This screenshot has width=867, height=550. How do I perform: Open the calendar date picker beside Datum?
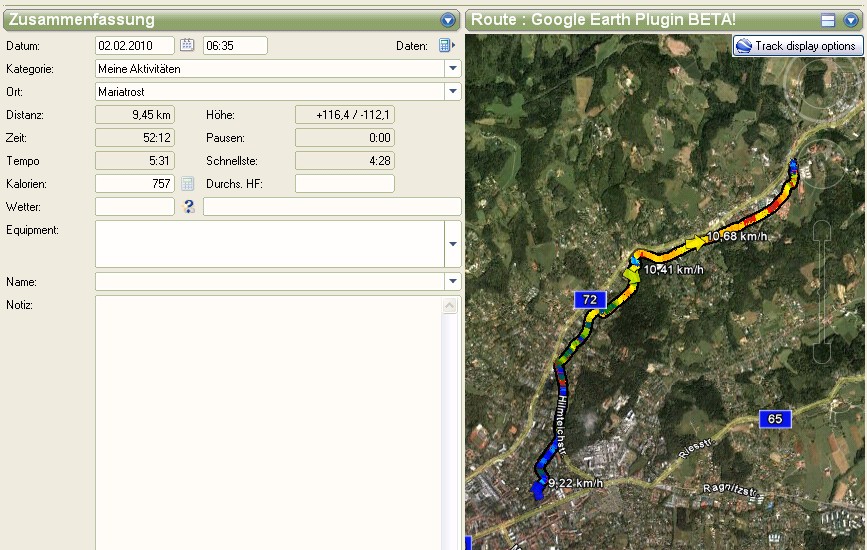pos(187,45)
